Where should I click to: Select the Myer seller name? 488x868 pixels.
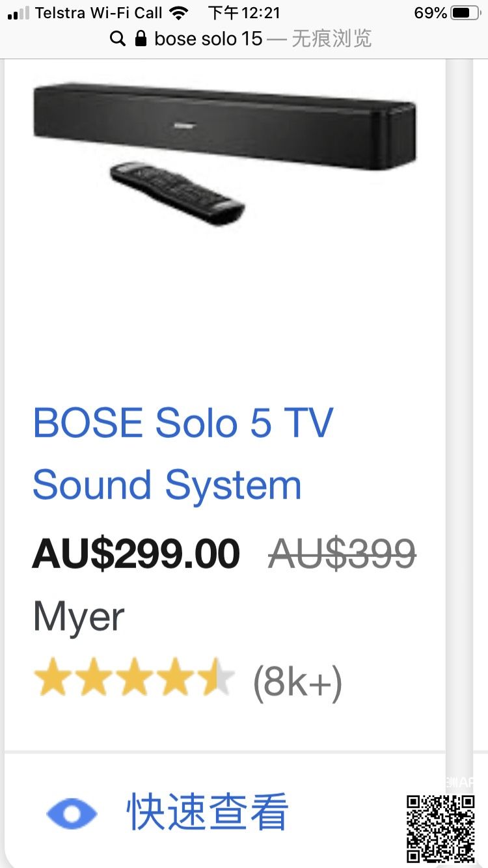click(78, 616)
